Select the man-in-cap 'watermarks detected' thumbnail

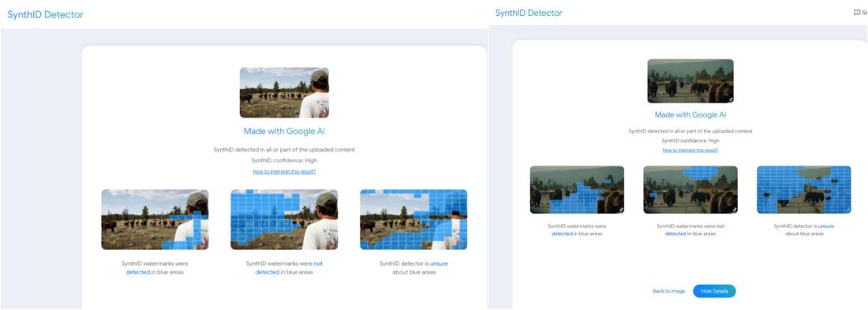coord(155,220)
